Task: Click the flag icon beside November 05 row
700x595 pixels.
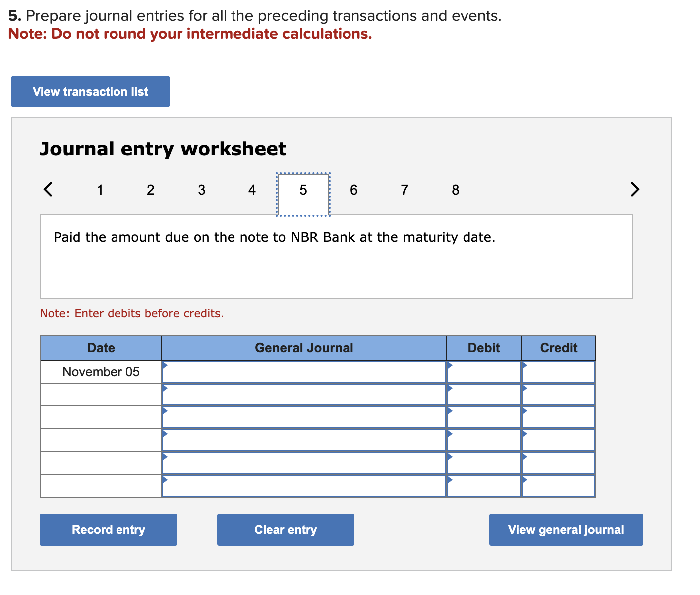Action: coord(165,366)
